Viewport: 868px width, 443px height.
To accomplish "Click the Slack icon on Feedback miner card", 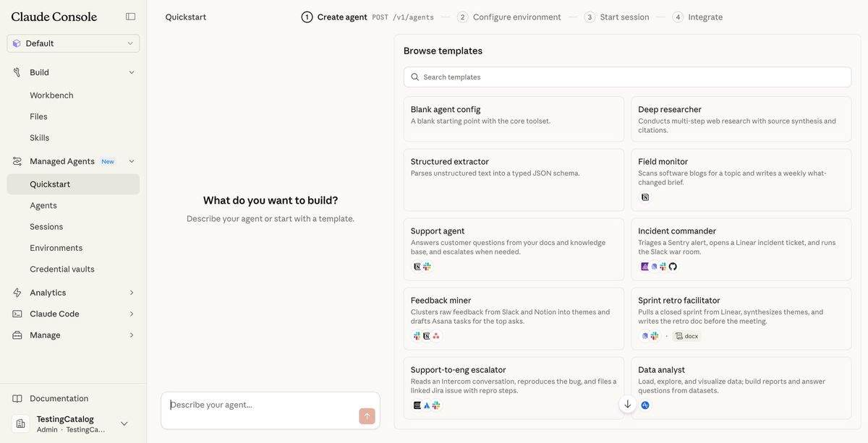I will [414, 334].
